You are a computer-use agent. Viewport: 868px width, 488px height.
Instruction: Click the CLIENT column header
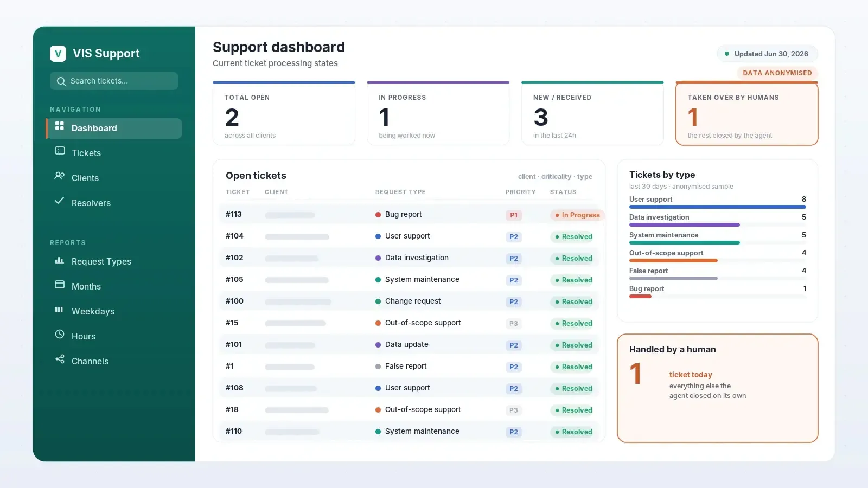point(277,192)
